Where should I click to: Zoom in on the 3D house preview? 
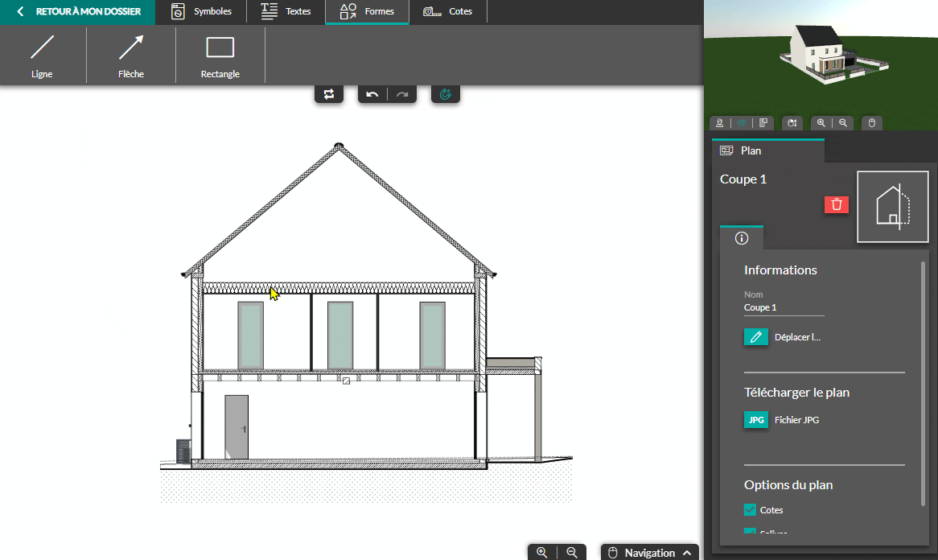click(821, 123)
